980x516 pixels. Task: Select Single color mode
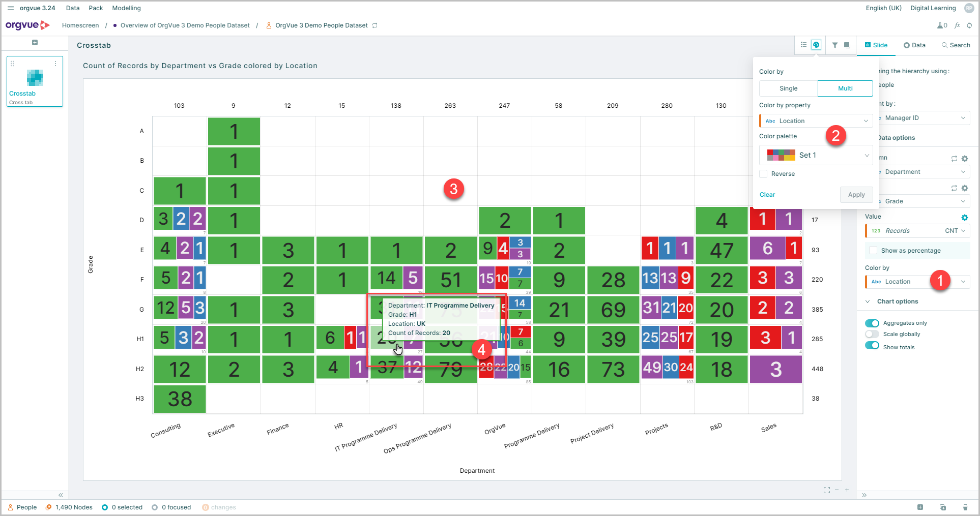[x=788, y=88]
